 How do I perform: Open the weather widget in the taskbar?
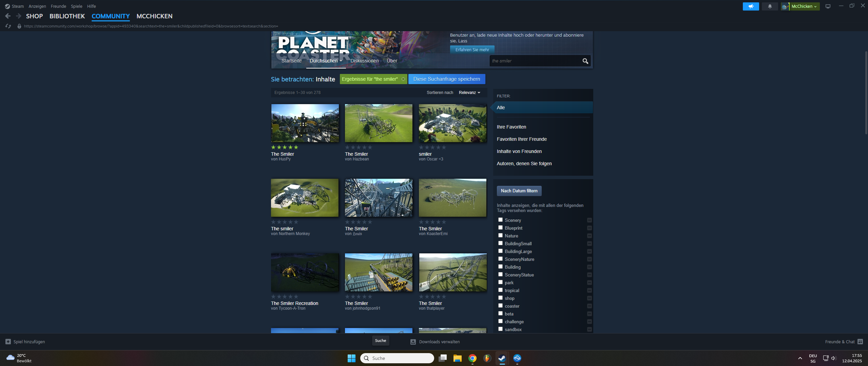[19, 358]
